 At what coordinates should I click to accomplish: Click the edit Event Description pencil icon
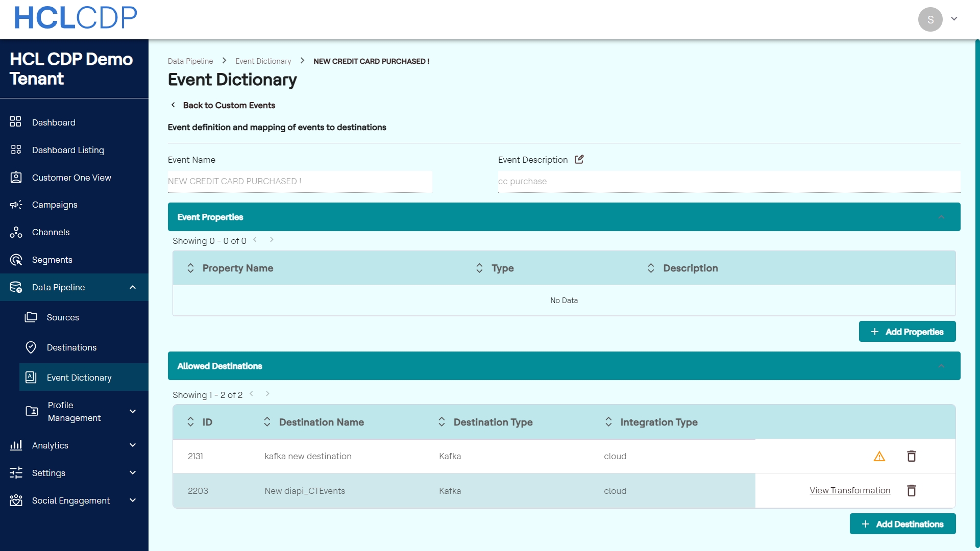[579, 159]
